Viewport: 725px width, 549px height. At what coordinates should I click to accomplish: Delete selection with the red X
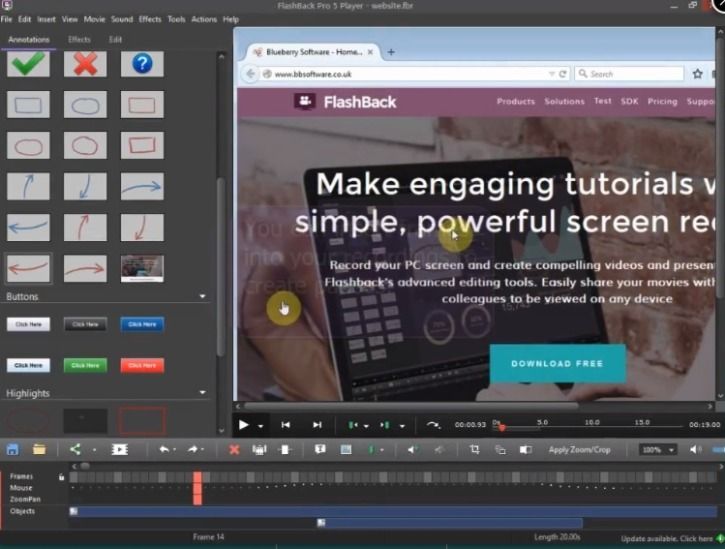point(234,450)
